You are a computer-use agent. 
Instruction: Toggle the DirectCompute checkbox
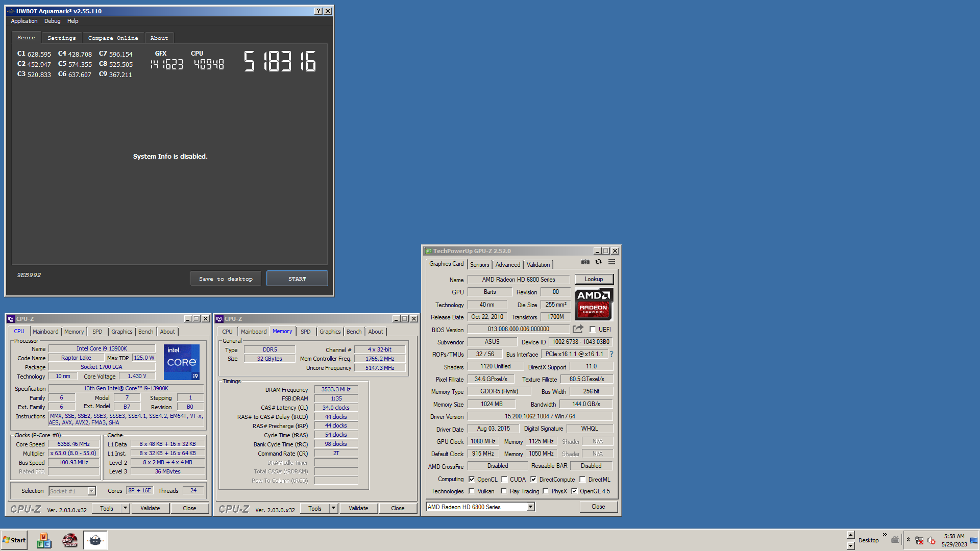coord(533,480)
